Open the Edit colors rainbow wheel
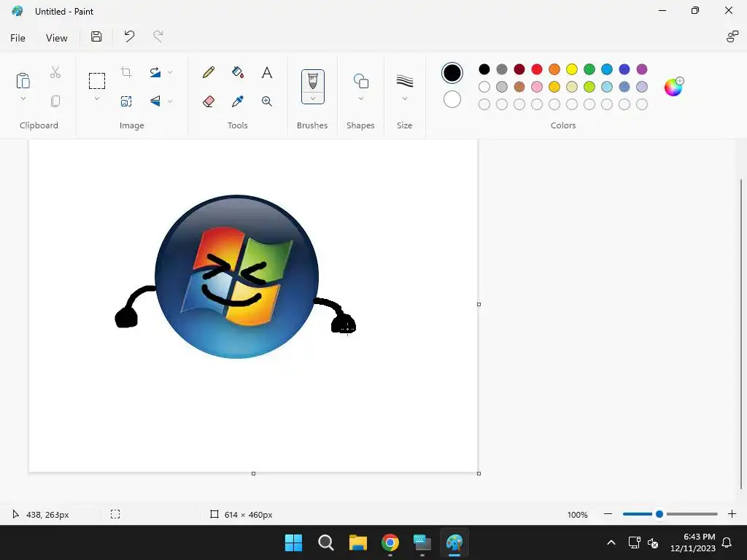This screenshot has width=747, height=560. click(673, 87)
